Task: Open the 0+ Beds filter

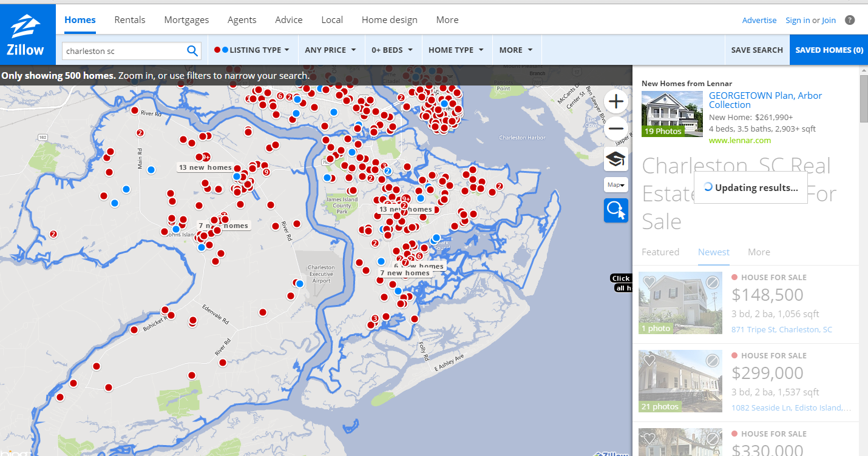Action: click(x=393, y=50)
